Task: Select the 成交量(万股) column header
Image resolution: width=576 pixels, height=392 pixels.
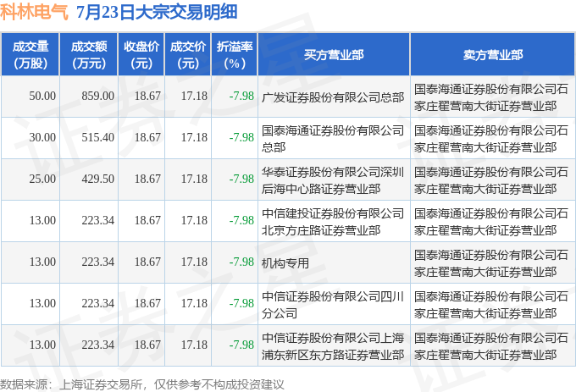Action: point(30,54)
